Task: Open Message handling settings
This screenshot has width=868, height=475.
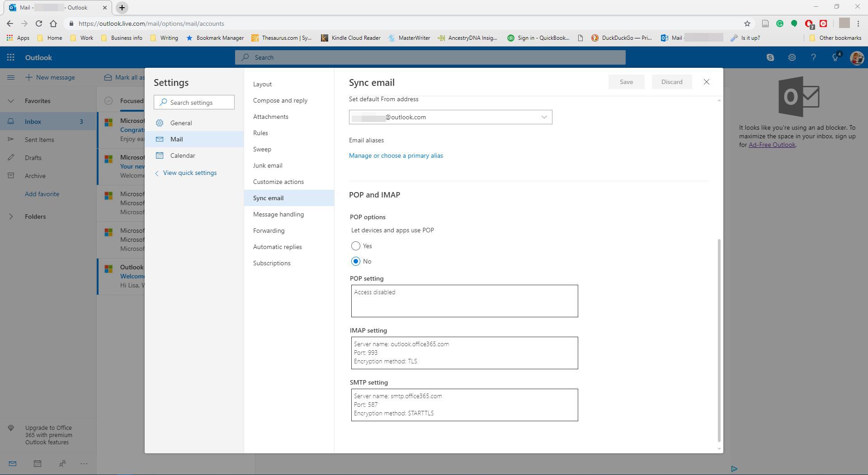Action: [x=289, y=214]
